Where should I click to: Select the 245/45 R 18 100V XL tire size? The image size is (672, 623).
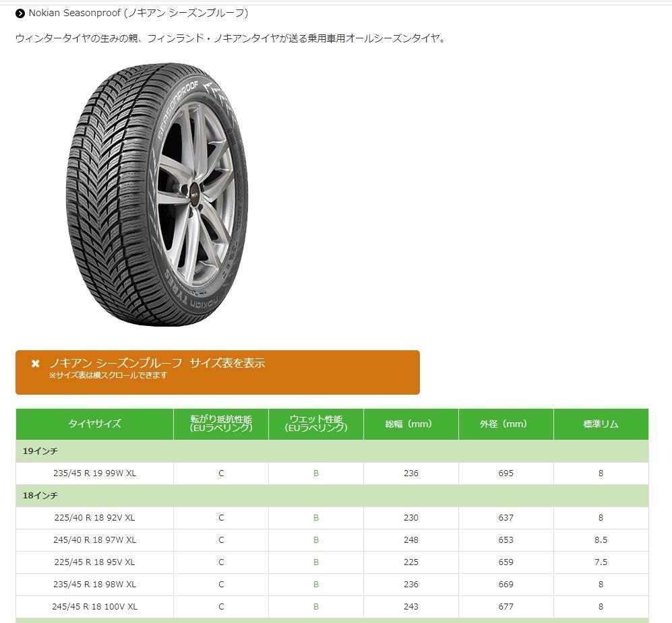point(95,607)
